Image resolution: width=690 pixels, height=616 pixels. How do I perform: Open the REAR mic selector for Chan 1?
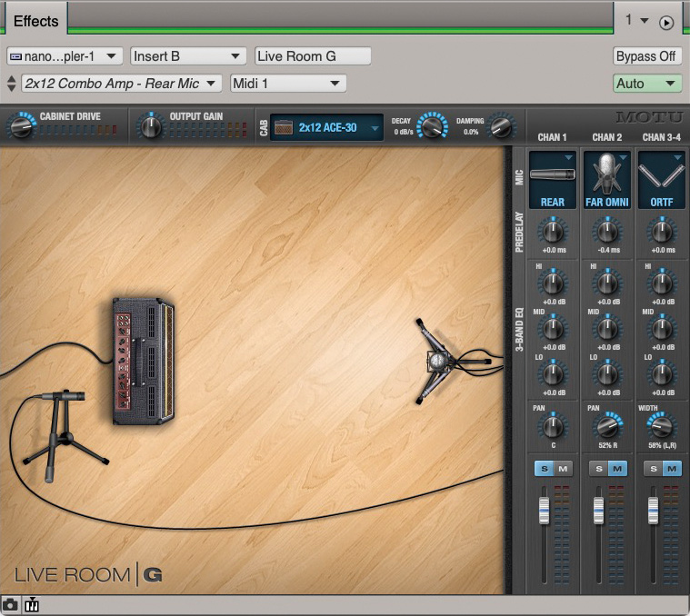553,179
